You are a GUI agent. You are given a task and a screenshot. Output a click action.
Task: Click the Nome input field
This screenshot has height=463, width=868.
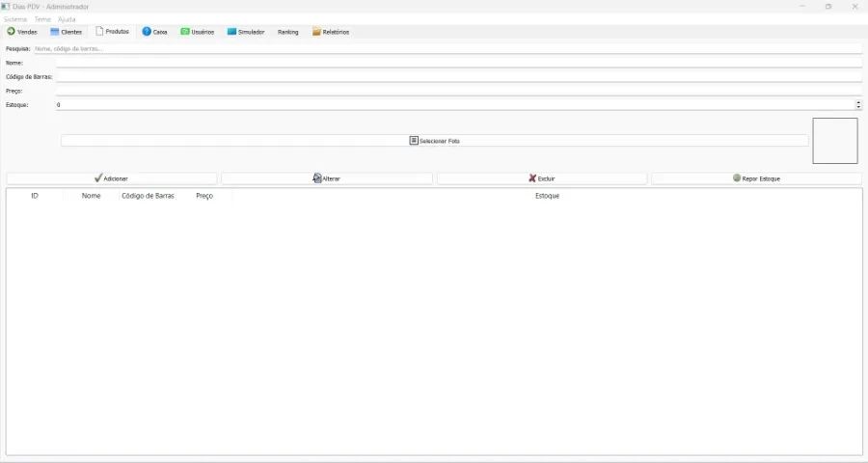458,63
